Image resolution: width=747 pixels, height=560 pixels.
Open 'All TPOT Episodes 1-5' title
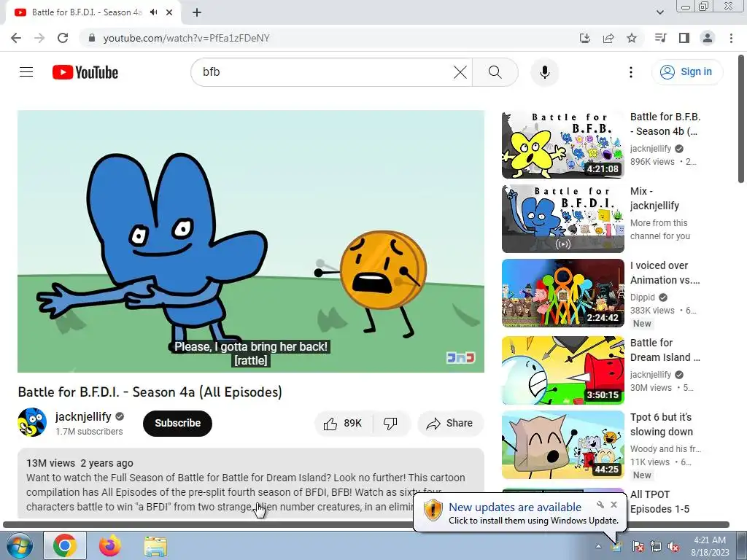pos(659,502)
